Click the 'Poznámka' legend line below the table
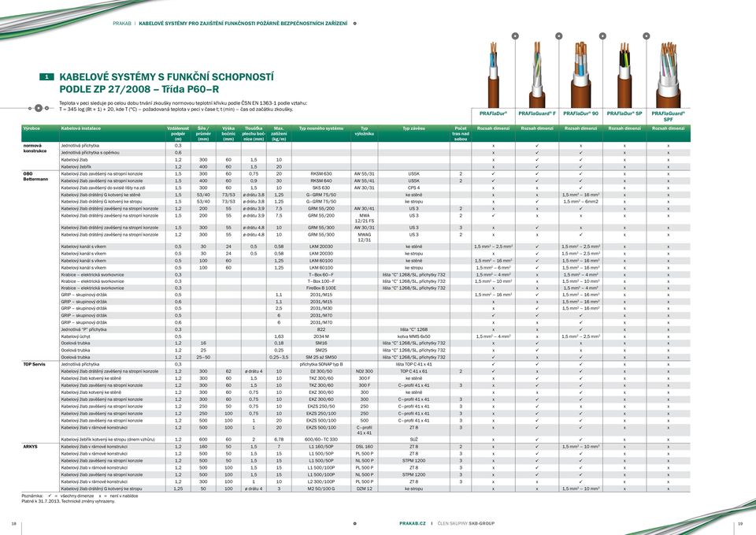This screenshot has height=535, width=756. point(80,496)
